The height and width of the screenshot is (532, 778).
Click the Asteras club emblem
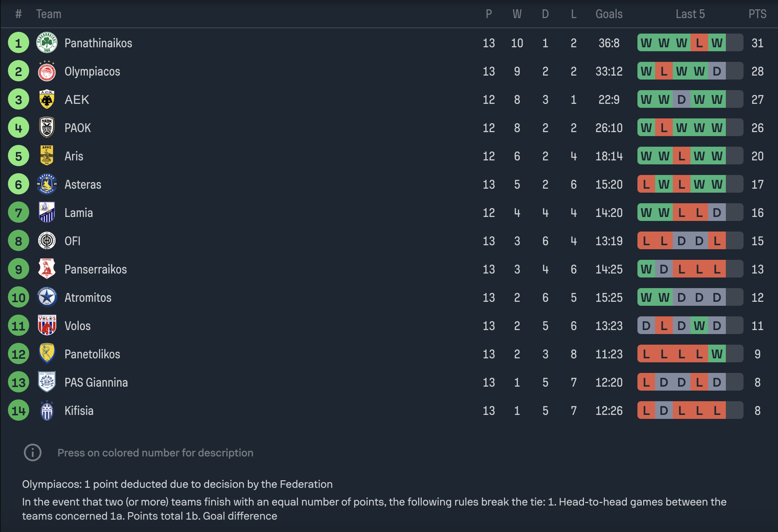pos(46,184)
